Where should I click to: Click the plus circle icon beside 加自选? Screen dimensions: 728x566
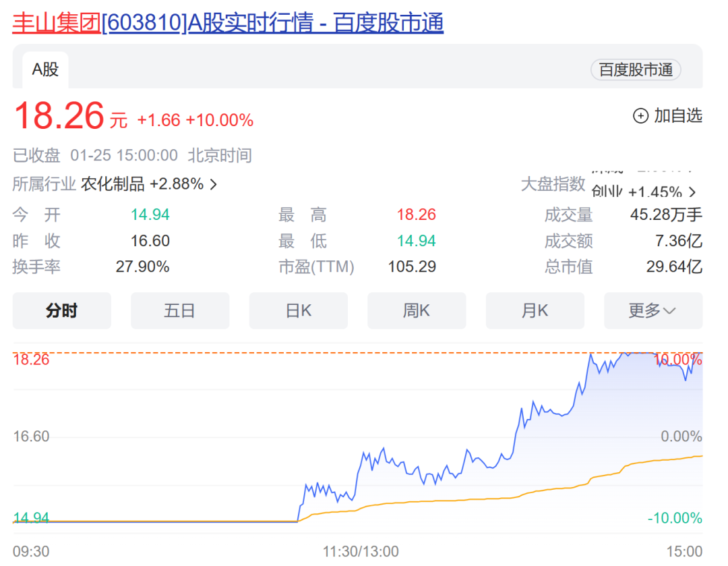click(x=641, y=116)
